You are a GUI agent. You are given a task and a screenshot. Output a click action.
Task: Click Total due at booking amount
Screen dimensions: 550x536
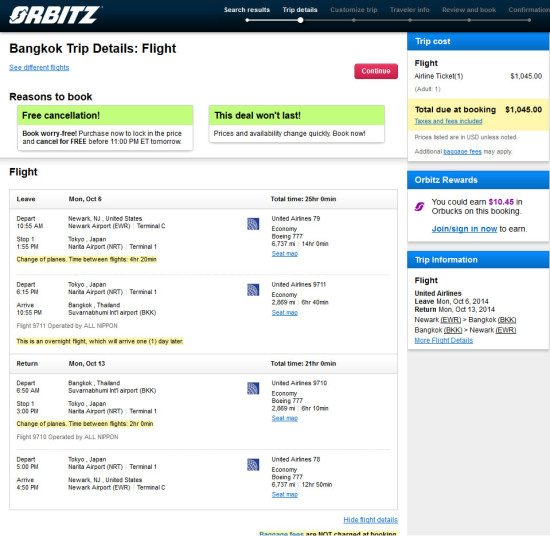(x=523, y=109)
